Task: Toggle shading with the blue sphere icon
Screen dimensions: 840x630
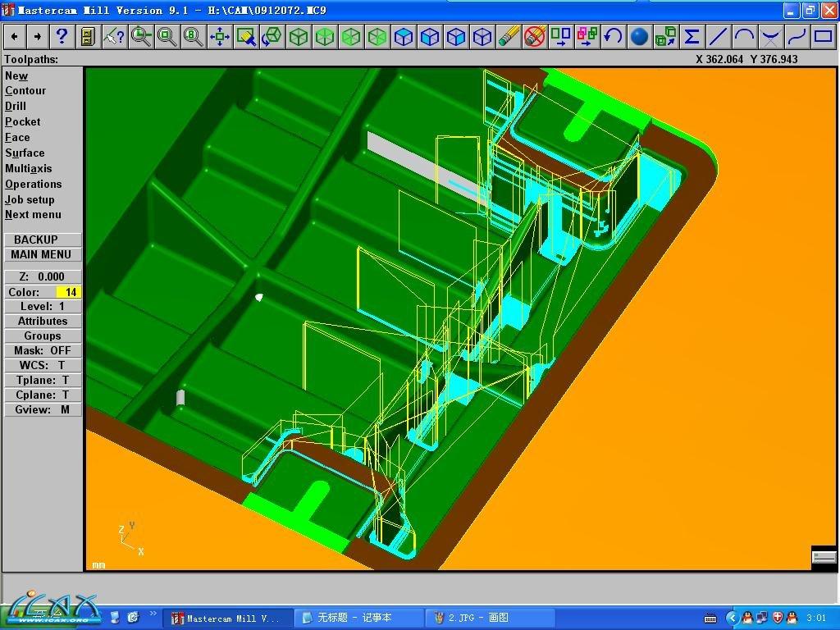Action: tap(639, 37)
